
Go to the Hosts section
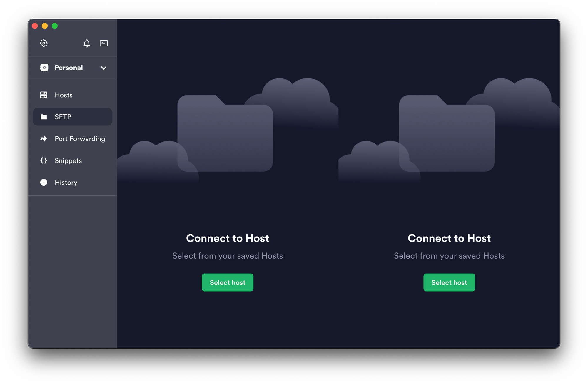(64, 95)
